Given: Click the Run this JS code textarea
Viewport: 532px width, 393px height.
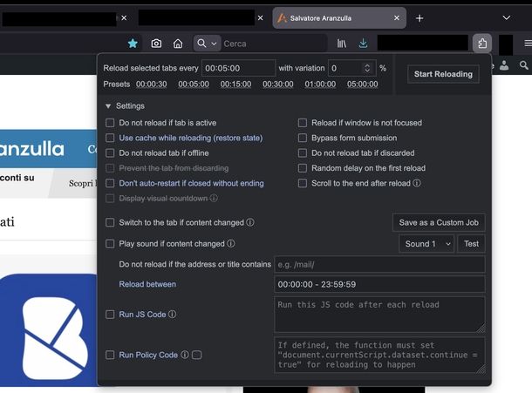Looking at the screenshot, I should pos(379,315).
